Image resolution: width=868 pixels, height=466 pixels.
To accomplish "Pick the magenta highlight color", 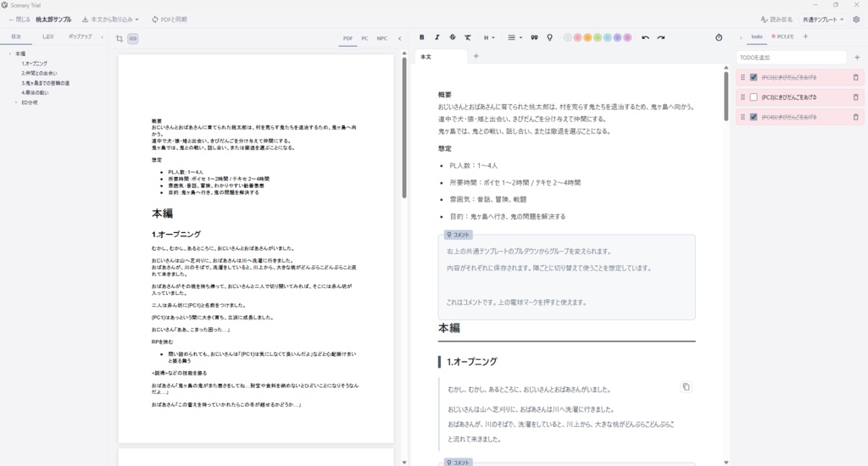I will pos(627,37).
